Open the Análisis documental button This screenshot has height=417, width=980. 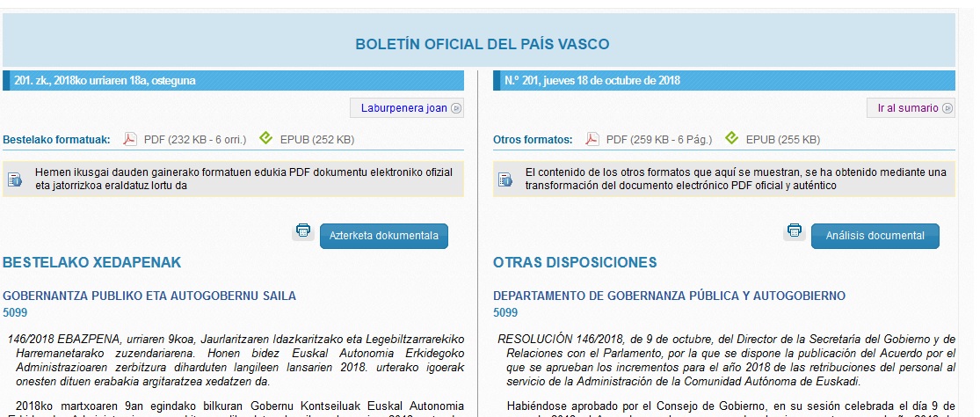pos(874,236)
